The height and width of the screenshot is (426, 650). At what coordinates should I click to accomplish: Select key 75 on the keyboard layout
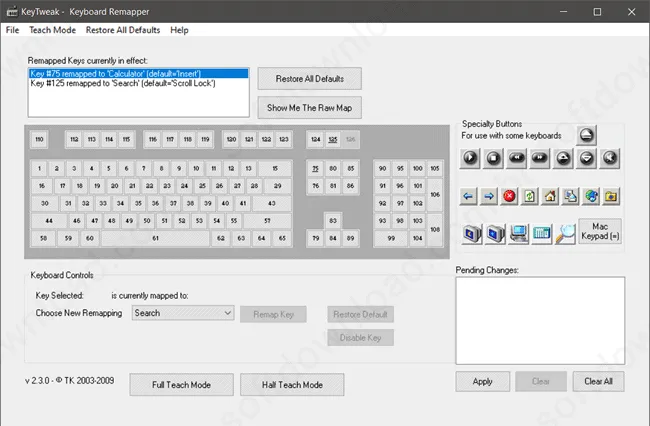[315, 169]
